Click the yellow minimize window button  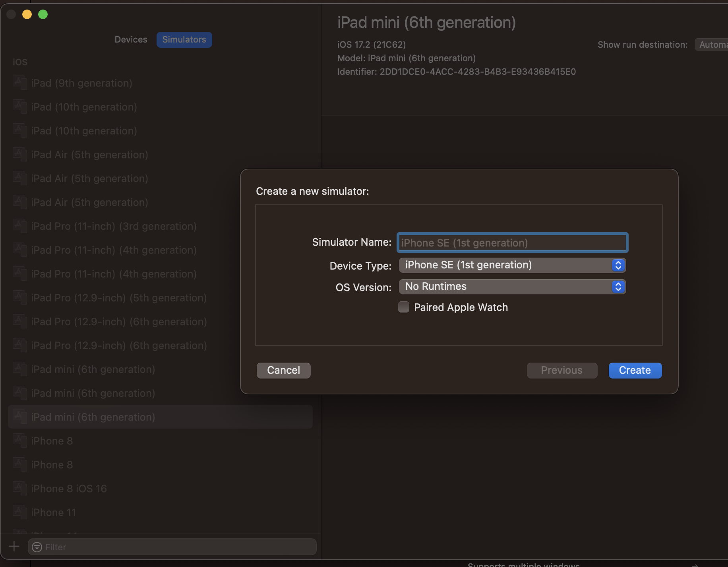click(27, 14)
